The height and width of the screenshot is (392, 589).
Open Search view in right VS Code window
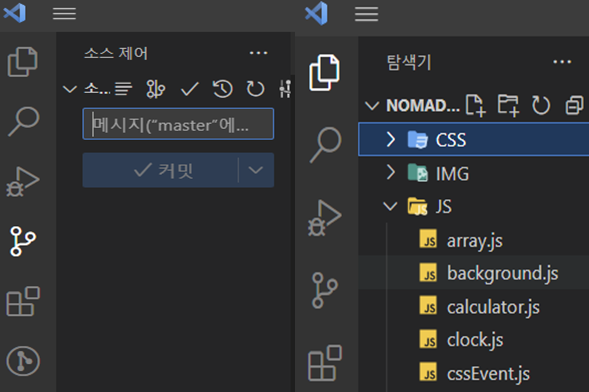pyautogui.click(x=325, y=145)
